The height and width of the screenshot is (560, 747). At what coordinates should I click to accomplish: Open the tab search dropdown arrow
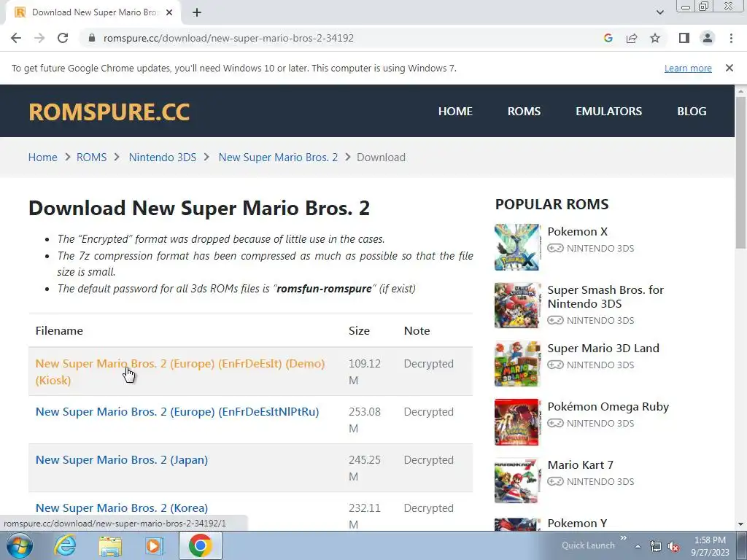(x=659, y=12)
